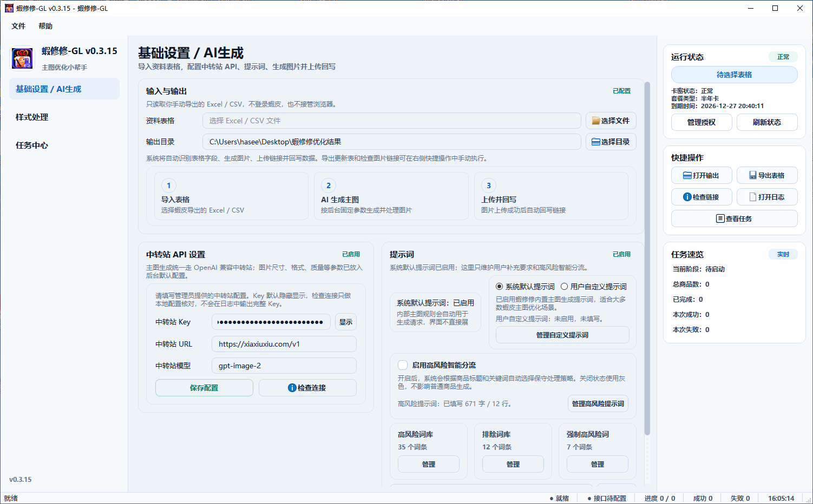Click the list icon on 查看任务
Viewport: 813px width, 504px height.
click(720, 218)
